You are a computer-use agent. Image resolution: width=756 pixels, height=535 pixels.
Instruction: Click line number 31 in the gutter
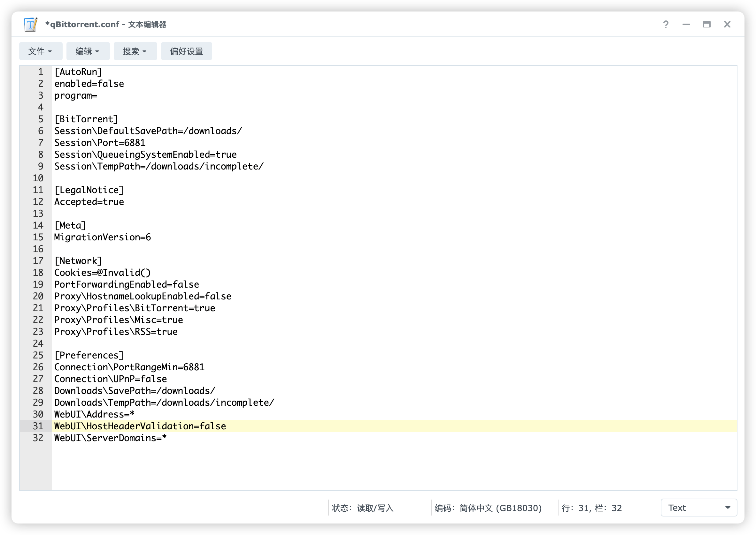(x=38, y=426)
